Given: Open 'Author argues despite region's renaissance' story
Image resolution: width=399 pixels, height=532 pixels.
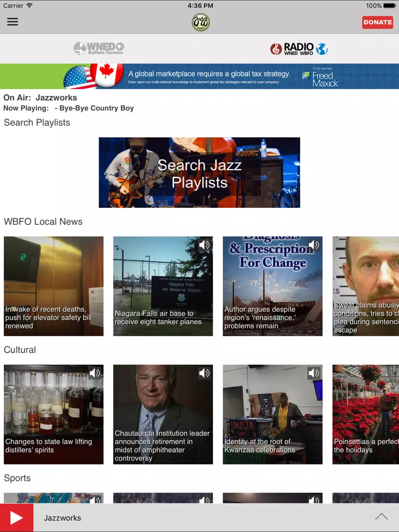Looking at the screenshot, I should (273, 286).
